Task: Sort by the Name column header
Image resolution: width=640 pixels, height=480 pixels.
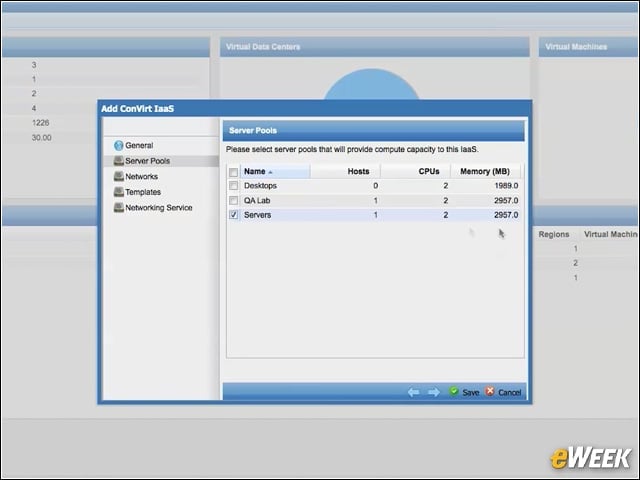Action: pyautogui.click(x=275, y=171)
